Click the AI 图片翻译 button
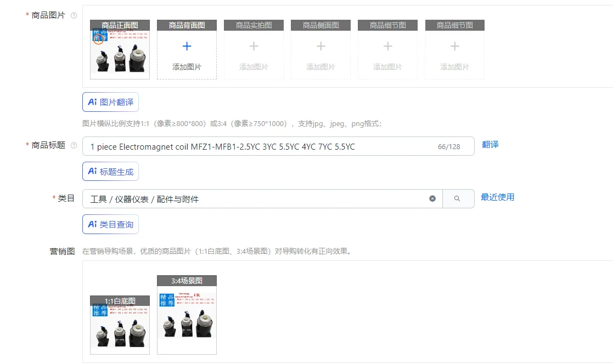Screen dimensions: 613x364 (x=111, y=102)
